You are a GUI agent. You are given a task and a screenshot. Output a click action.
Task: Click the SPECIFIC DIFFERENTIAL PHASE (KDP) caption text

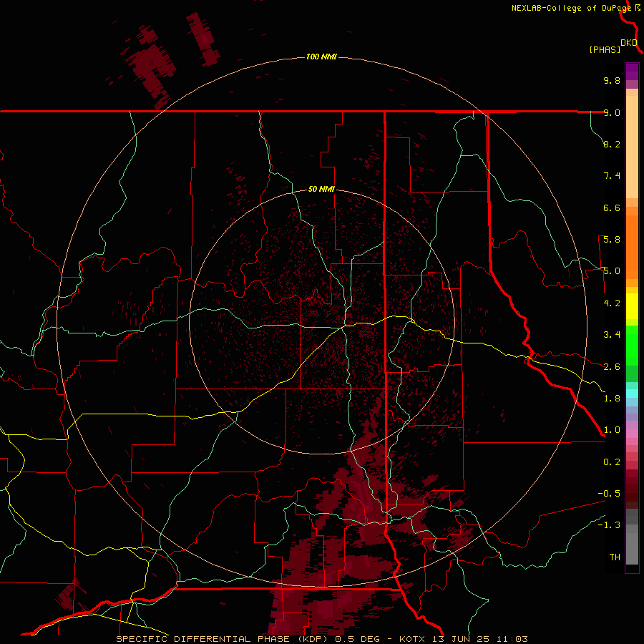222,639
